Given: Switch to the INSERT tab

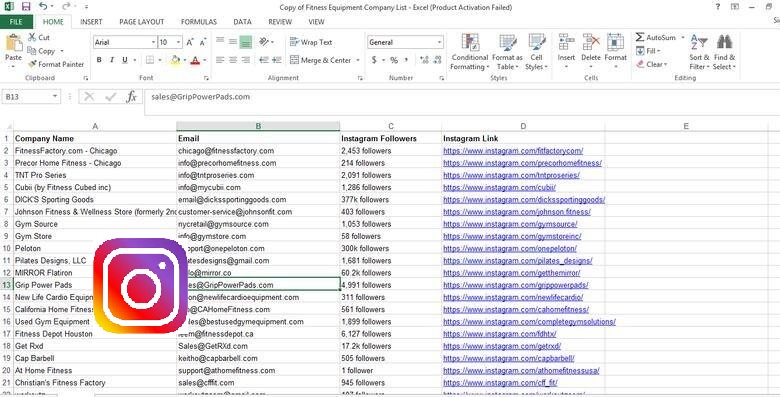Looking at the screenshot, I should point(91,22).
